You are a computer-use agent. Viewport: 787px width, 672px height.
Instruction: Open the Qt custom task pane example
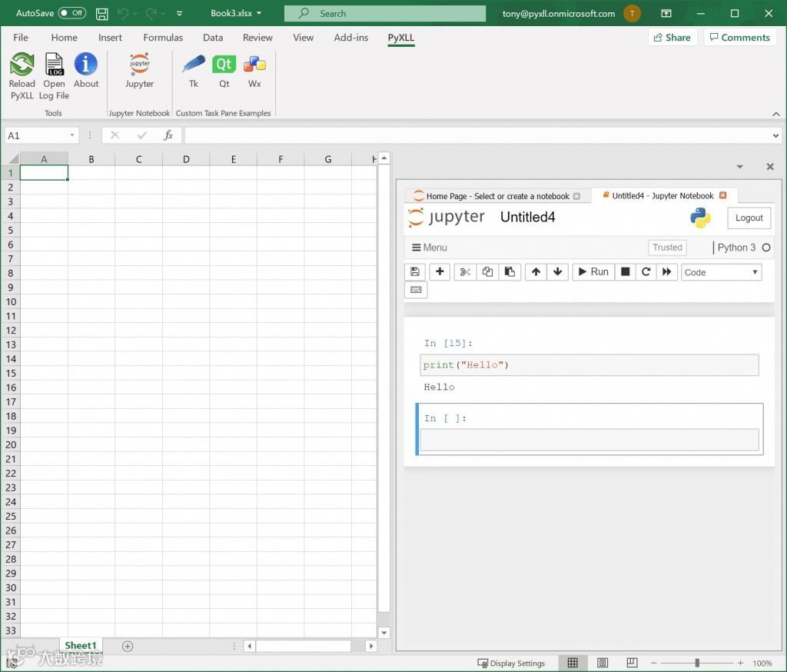tap(224, 71)
